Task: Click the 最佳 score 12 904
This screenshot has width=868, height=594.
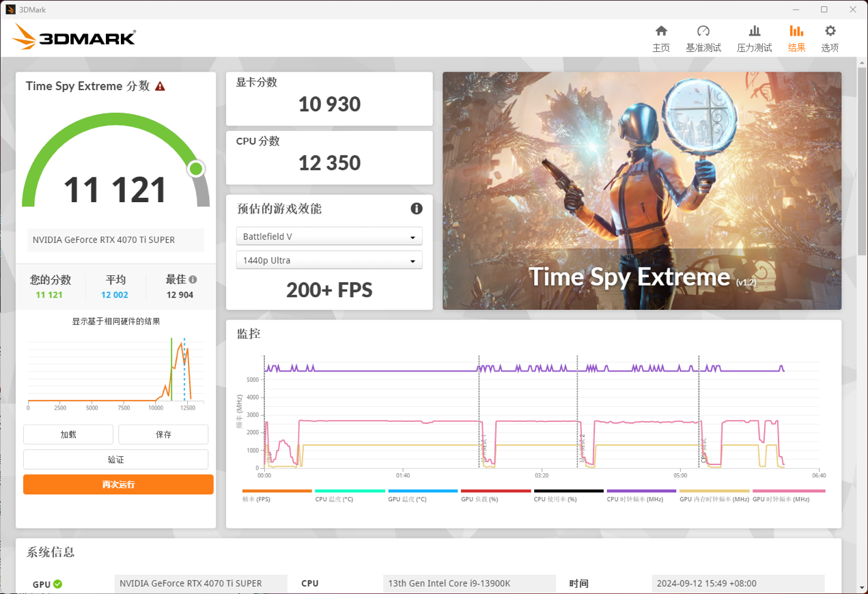Action: pyautogui.click(x=180, y=295)
